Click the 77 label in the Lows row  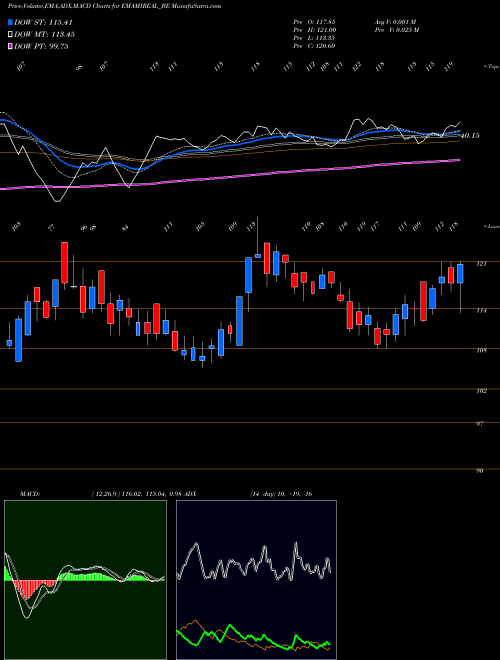tap(51, 228)
